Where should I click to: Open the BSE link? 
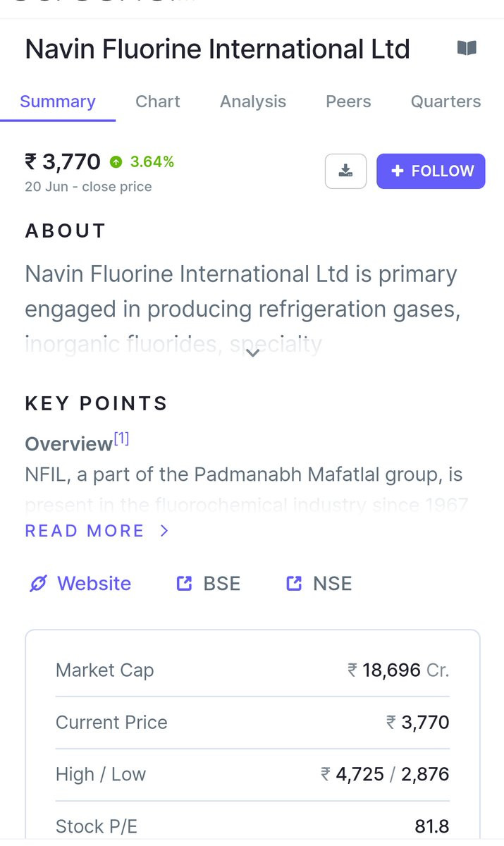(221, 584)
